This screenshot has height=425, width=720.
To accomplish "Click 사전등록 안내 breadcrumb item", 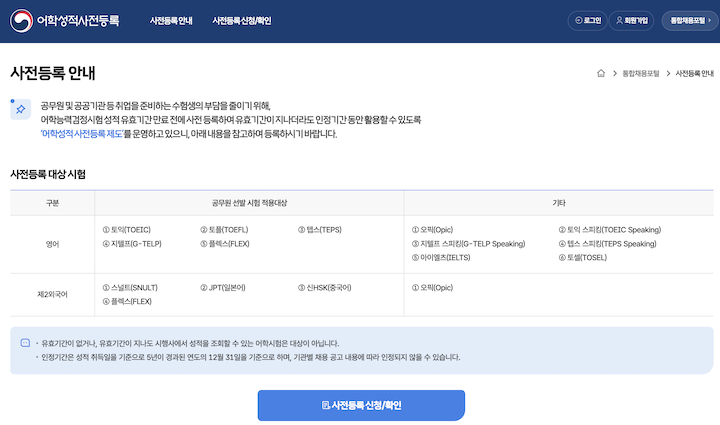I will [x=694, y=73].
